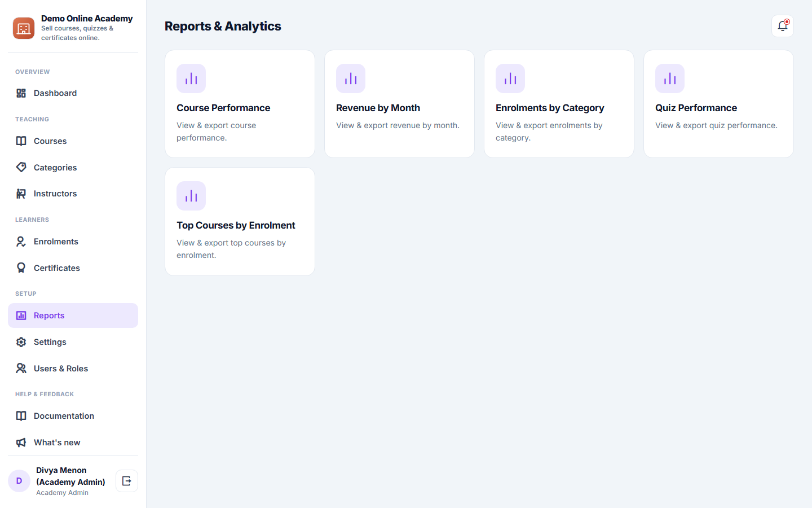812x508 pixels.
Task: Click the Course Performance chart icon
Action: [191, 78]
